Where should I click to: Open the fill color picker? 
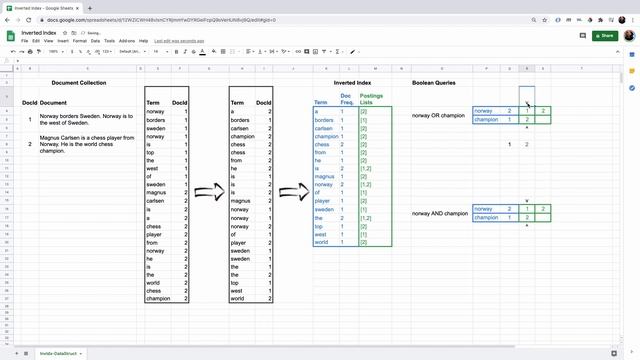click(214, 52)
